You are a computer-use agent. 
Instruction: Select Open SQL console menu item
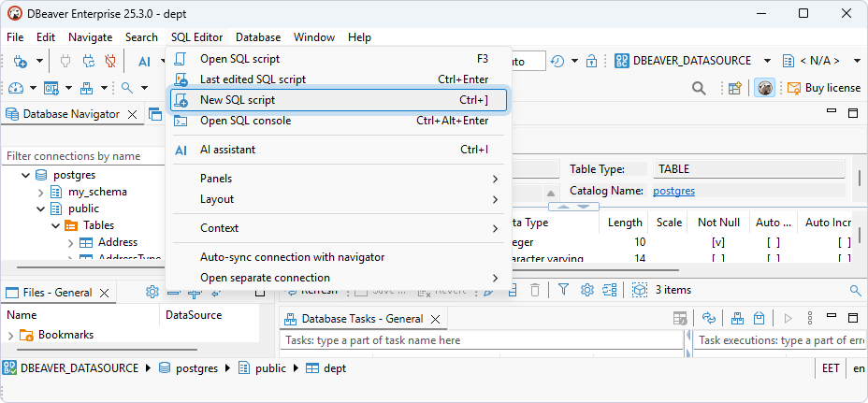tap(338, 121)
